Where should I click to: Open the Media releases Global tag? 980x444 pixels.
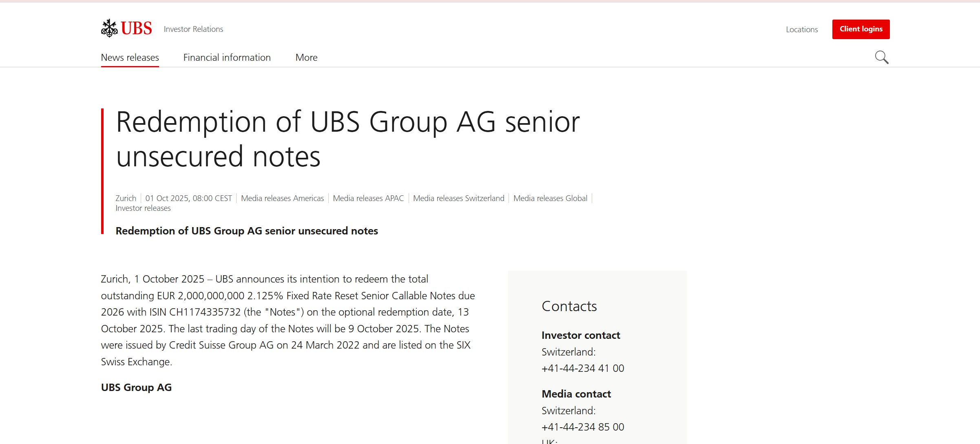click(x=550, y=198)
